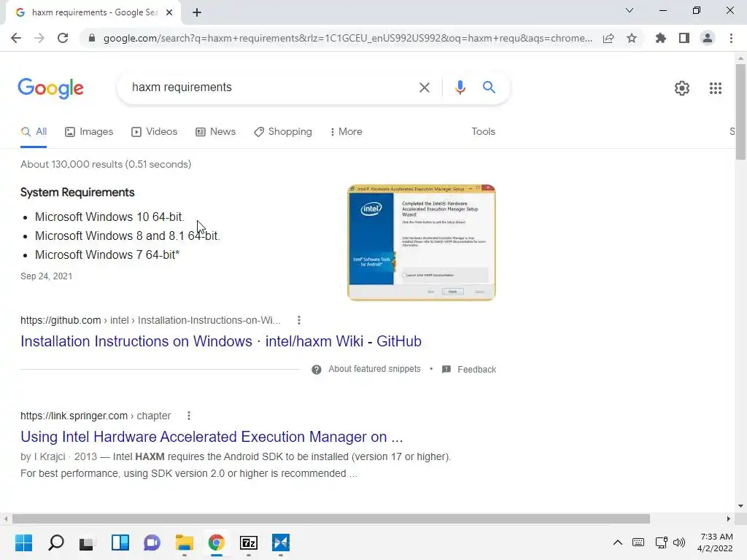Open GitHub result's three-dot options

click(x=298, y=321)
